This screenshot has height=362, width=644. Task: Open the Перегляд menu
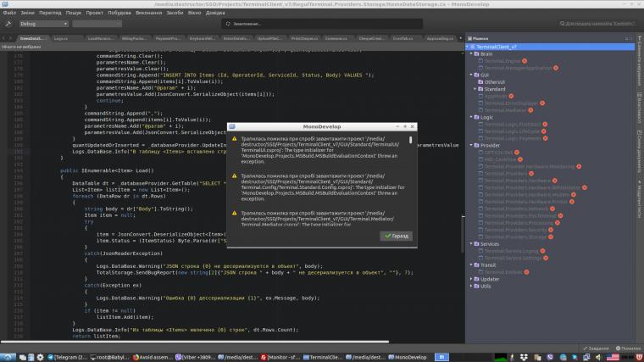50,13
